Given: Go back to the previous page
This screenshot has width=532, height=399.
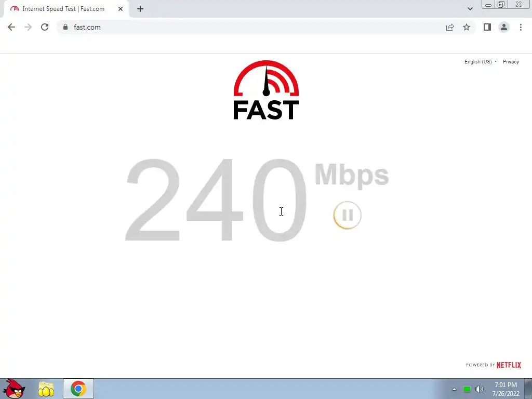Looking at the screenshot, I should [x=11, y=27].
